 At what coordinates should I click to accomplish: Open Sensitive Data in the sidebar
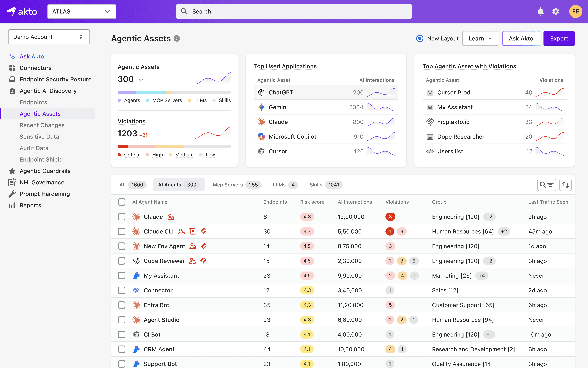39,137
